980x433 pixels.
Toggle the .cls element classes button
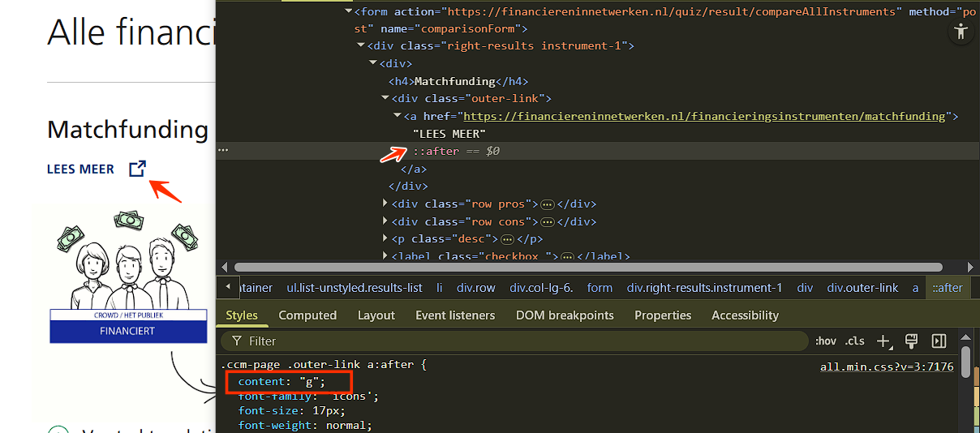tap(854, 341)
